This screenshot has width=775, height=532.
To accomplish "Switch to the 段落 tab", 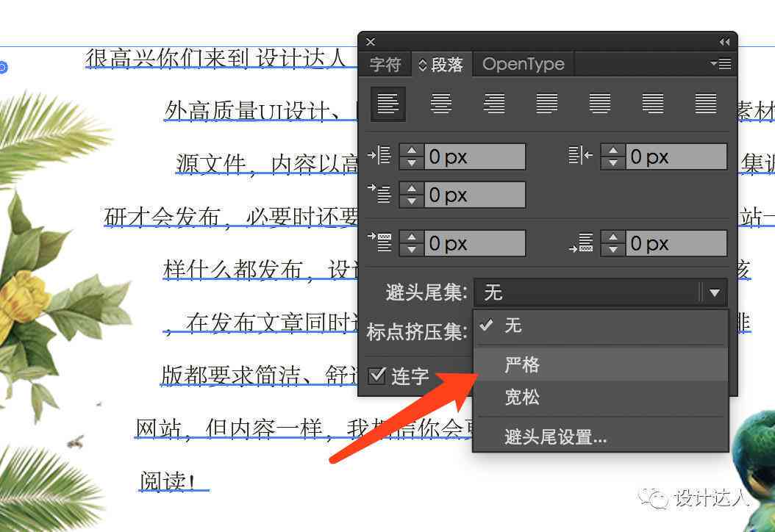I will click(x=442, y=64).
